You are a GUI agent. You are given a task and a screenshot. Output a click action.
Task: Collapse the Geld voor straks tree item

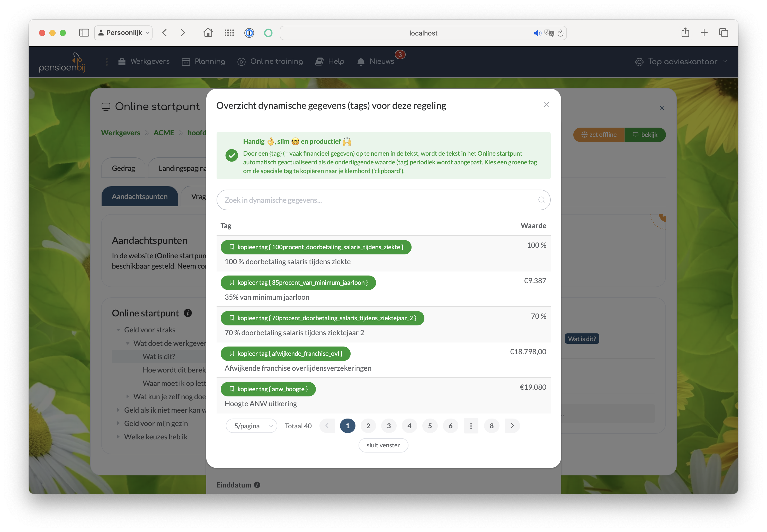coord(118,330)
